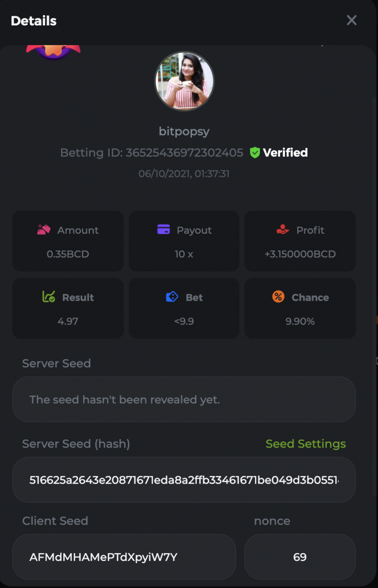Click the Client Seed input field

coord(124,557)
